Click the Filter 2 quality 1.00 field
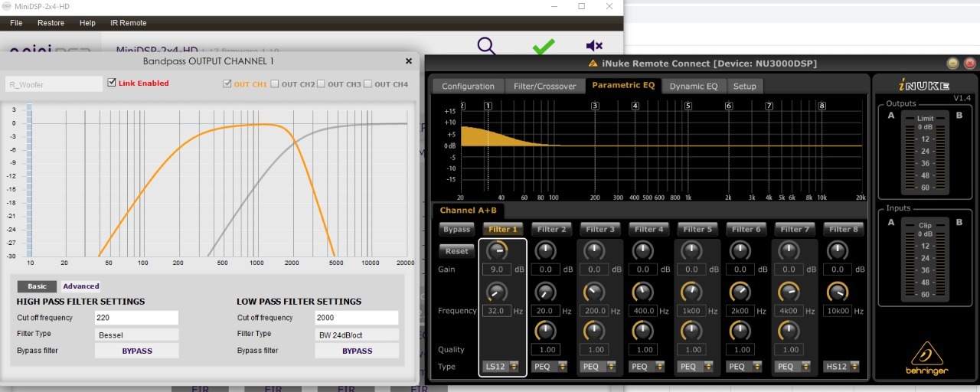The height and width of the screenshot is (392, 980). click(545, 349)
